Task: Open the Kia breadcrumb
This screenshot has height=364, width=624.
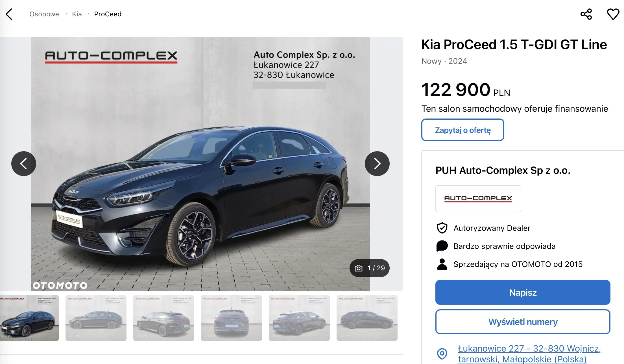Action: tap(77, 14)
